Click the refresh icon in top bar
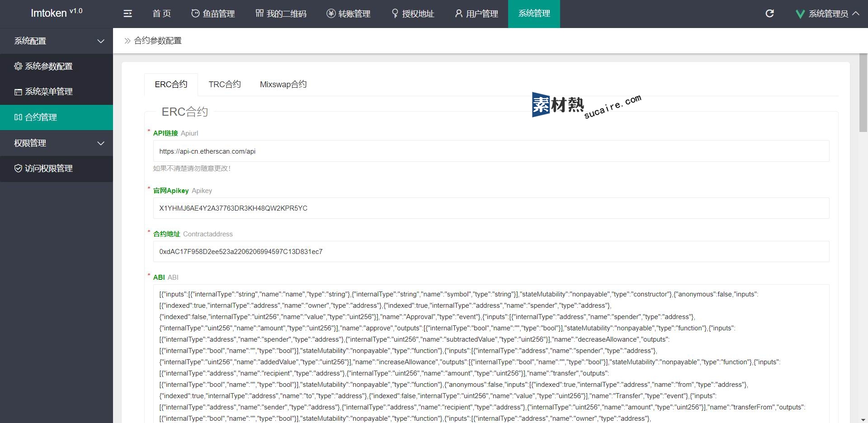Screen dimensions: 868x423 (769, 14)
